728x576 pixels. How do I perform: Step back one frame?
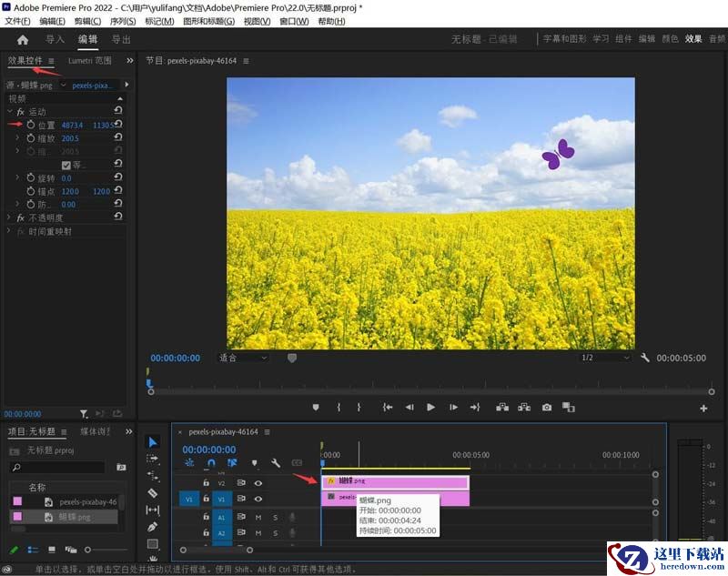[409, 407]
